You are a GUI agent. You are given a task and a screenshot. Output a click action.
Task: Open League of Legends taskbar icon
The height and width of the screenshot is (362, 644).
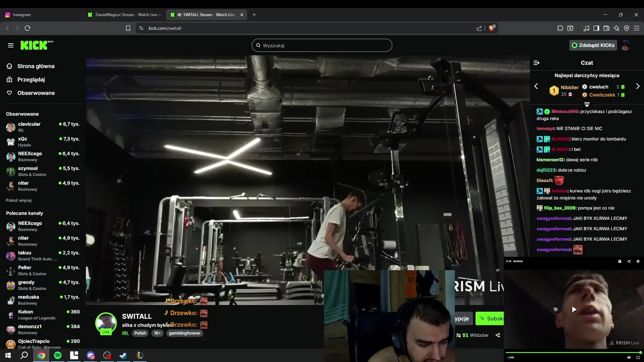tap(140, 355)
